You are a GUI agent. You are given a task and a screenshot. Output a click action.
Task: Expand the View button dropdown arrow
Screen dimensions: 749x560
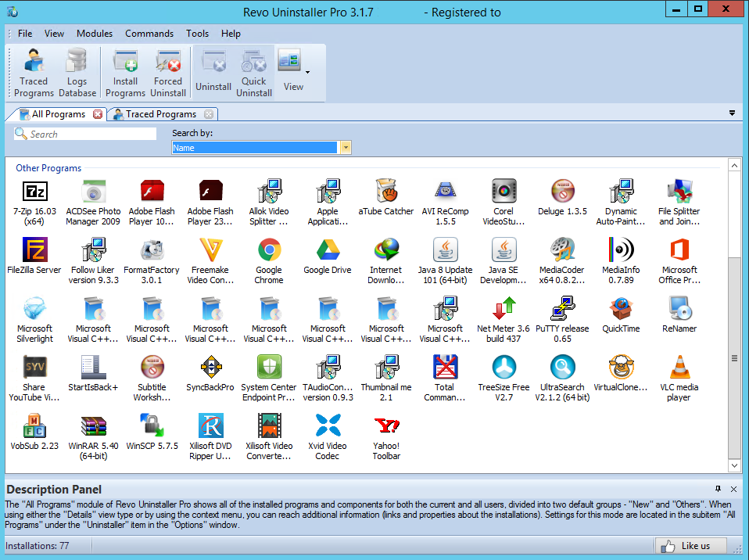click(307, 73)
